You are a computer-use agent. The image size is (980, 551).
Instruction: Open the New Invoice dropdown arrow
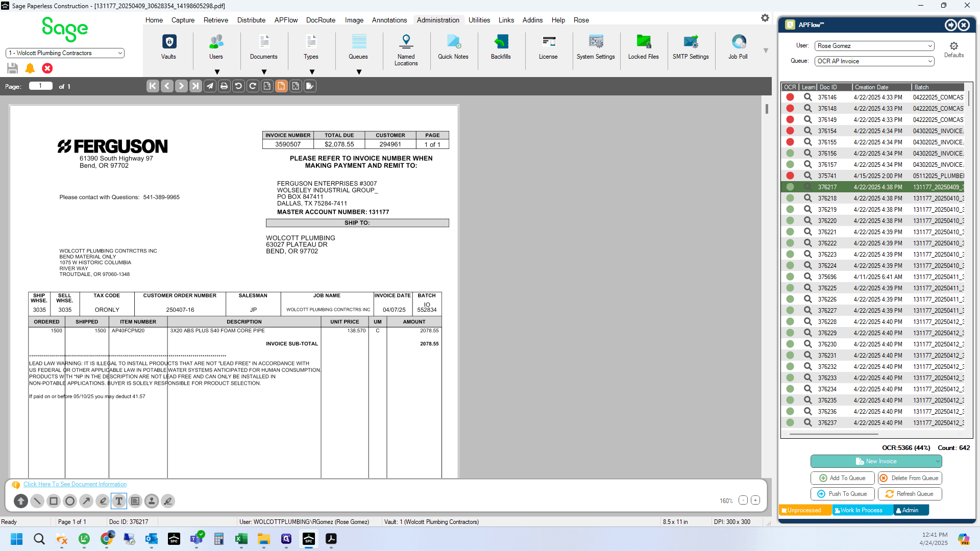pyautogui.click(x=938, y=461)
